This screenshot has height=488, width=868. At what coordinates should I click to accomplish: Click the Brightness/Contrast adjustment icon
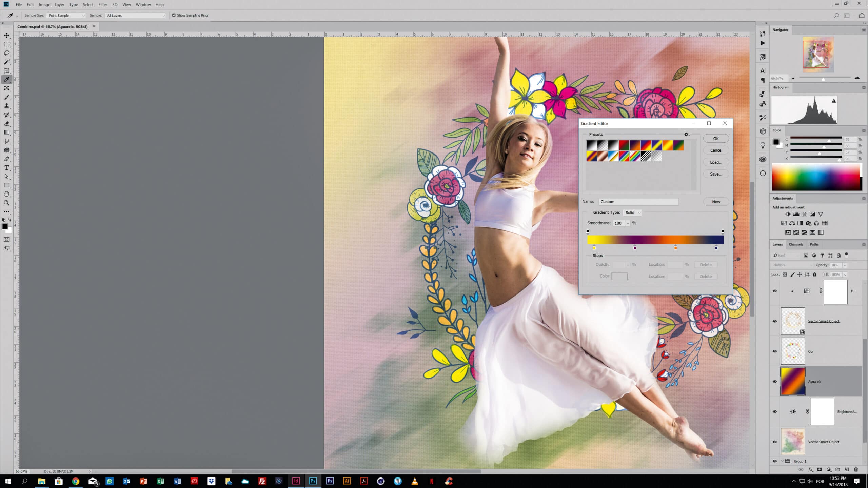[x=788, y=214]
